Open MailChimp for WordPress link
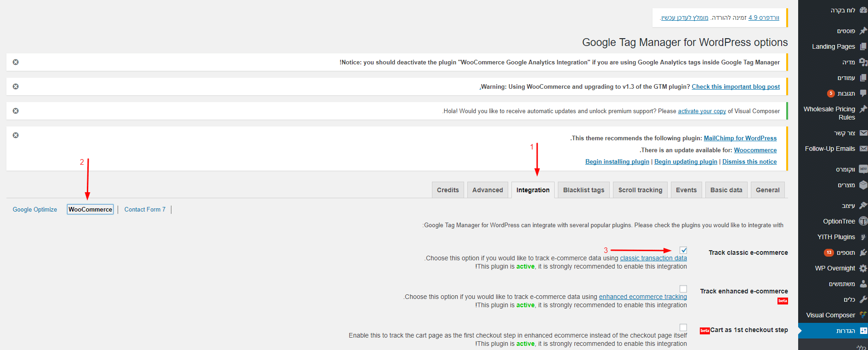This screenshot has width=868, height=350. 740,138
